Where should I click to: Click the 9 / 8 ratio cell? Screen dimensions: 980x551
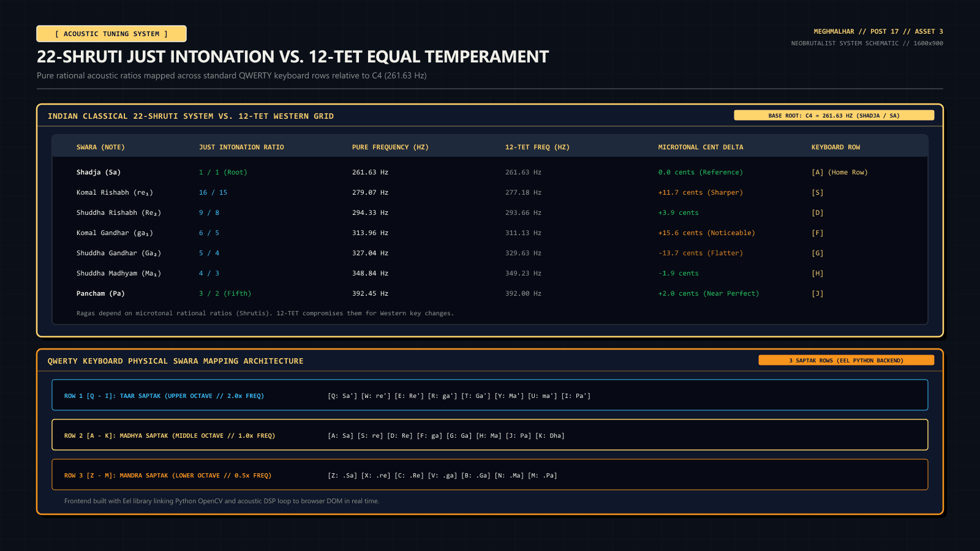click(x=209, y=212)
